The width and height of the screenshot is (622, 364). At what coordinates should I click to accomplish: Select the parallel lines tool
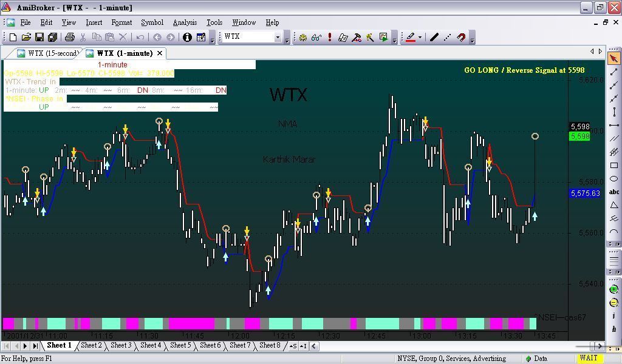[x=613, y=138]
